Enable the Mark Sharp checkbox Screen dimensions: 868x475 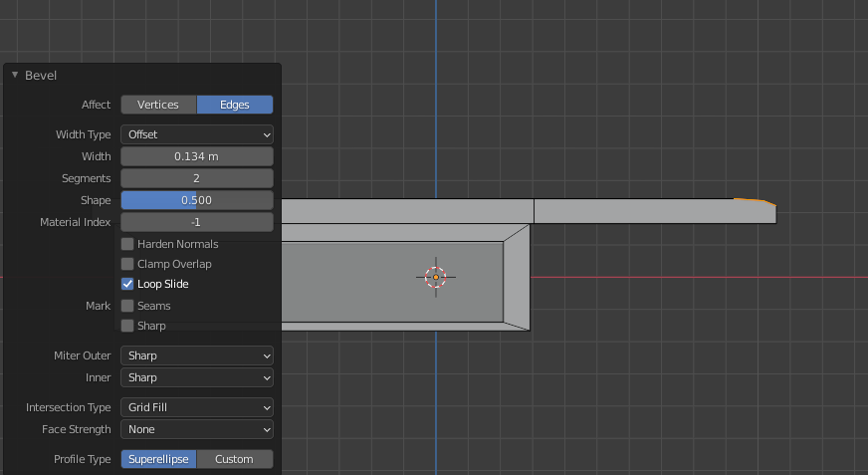(x=127, y=326)
